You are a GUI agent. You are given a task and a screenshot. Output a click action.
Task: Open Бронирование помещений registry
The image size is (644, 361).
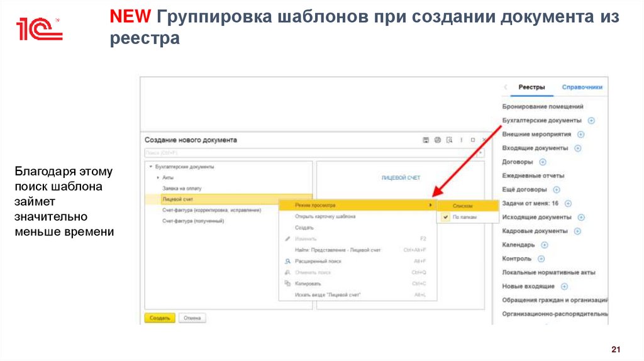coord(543,106)
